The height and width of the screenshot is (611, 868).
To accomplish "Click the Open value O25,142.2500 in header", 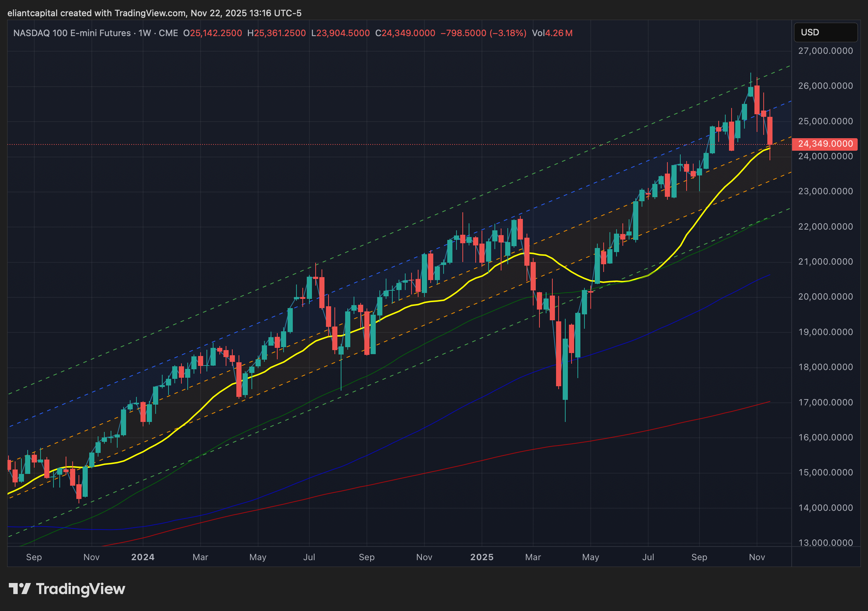I will [212, 33].
